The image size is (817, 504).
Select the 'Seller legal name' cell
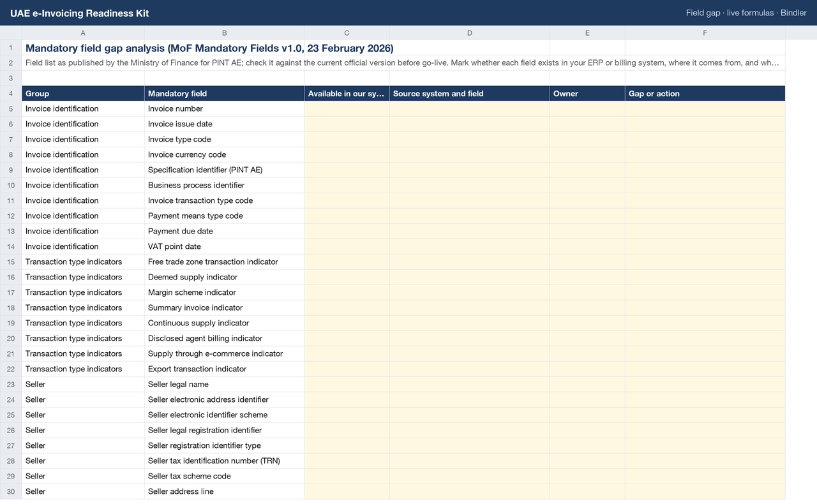point(224,384)
